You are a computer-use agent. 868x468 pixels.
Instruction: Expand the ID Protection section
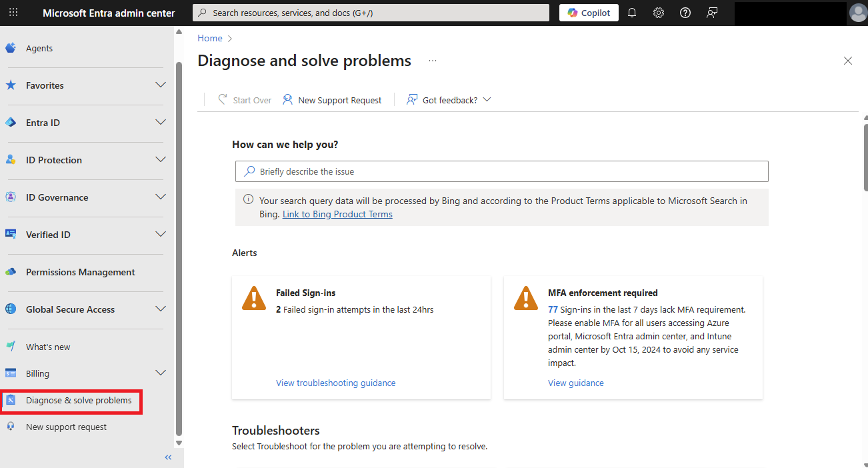(x=160, y=160)
